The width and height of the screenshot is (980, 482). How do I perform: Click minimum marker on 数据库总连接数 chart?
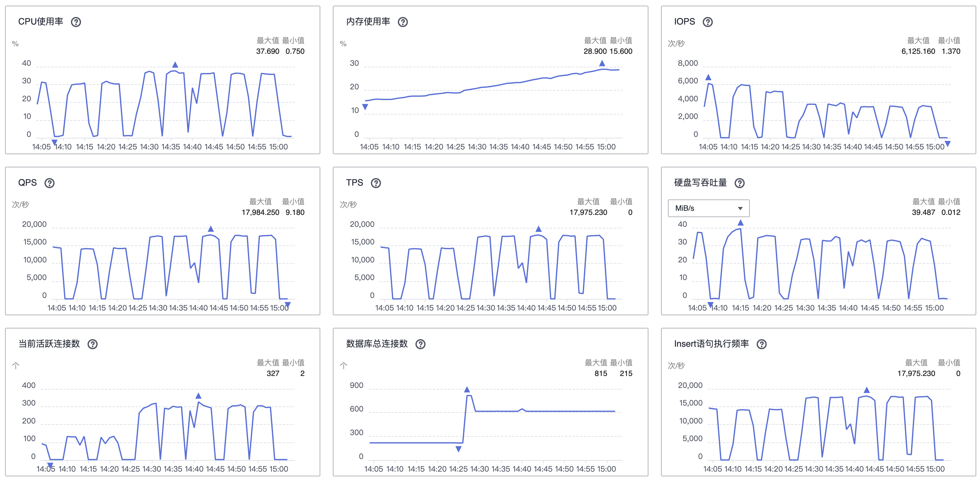(x=459, y=449)
